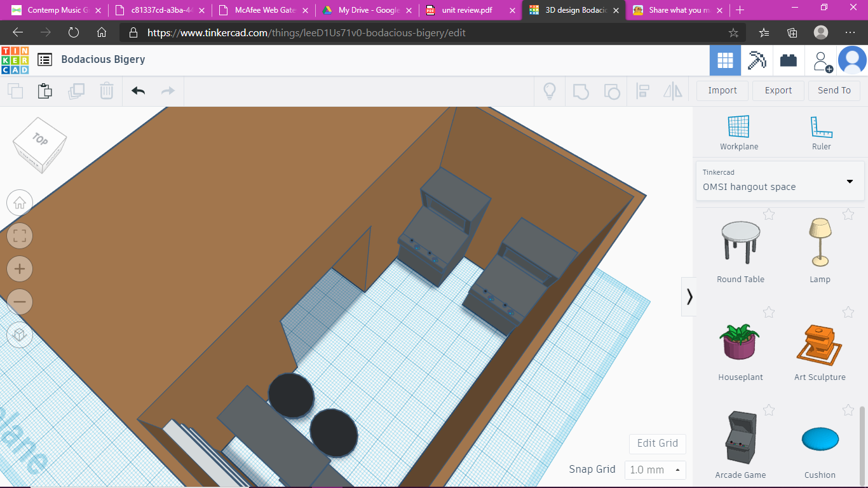868x488 pixels.
Task: Undo the last action
Action: coord(139,91)
